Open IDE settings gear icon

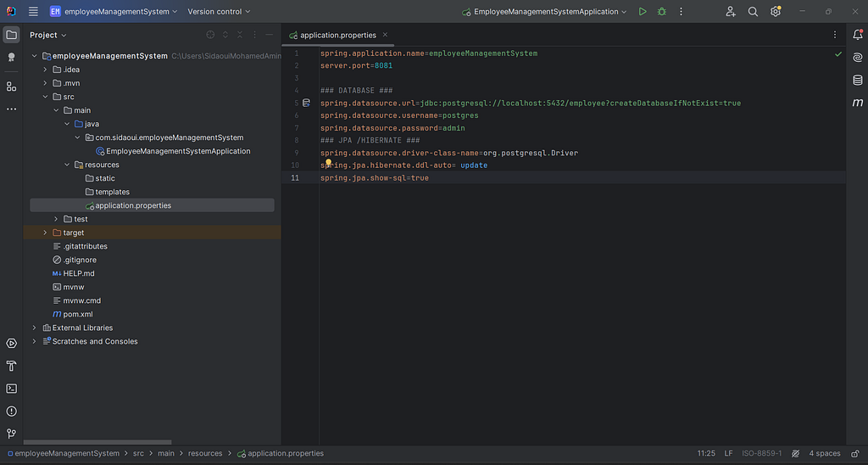click(776, 12)
